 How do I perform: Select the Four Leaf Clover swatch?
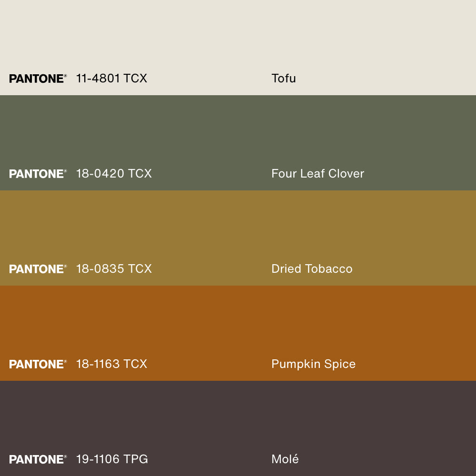click(238, 143)
